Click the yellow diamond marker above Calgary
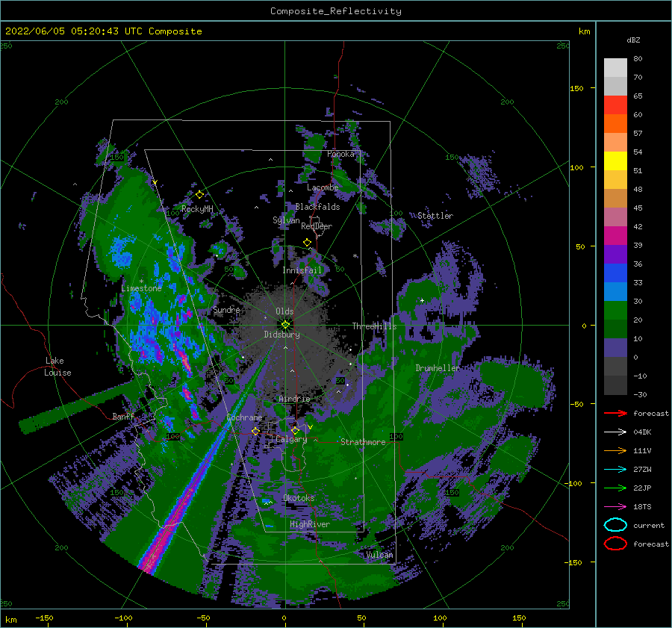The width and height of the screenshot is (672, 628). click(x=295, y=430)
